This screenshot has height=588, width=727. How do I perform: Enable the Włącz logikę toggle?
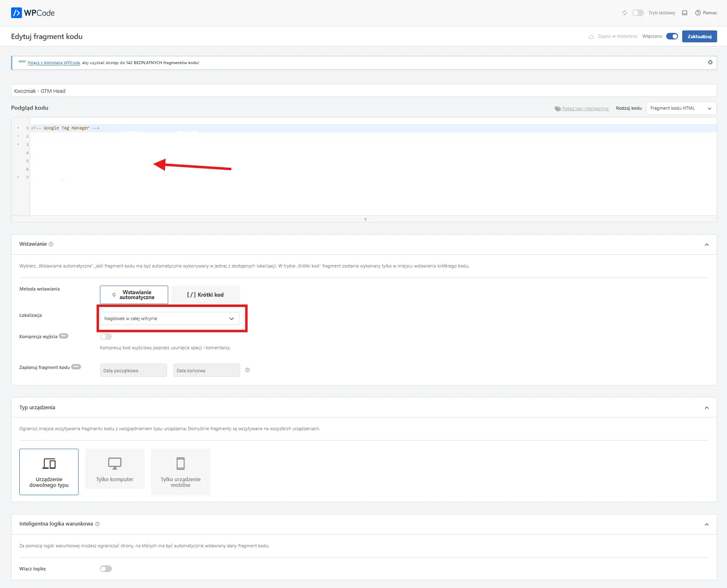coord(106,569)
